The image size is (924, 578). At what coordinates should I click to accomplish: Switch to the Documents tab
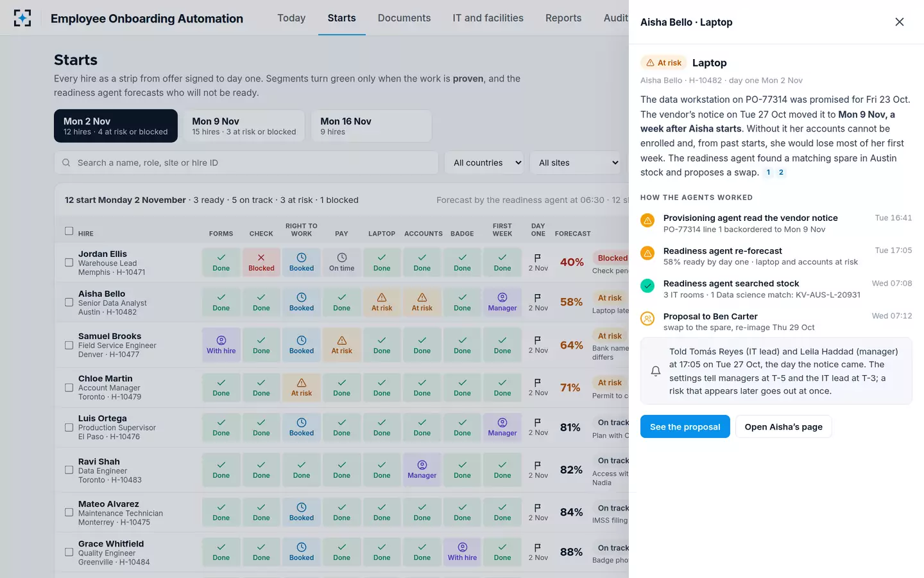(x=404, y=18)
